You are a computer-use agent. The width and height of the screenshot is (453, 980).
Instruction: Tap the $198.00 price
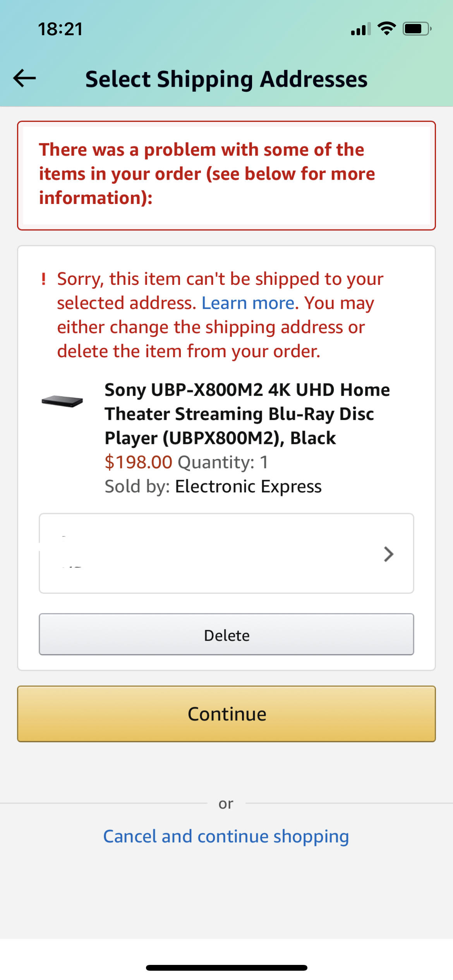pos(138,462)
